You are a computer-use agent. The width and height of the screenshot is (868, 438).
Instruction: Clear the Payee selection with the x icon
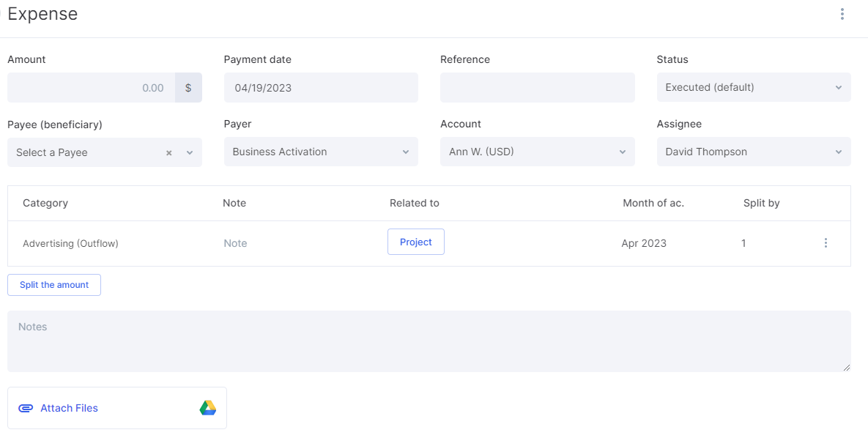click(x=168, y=153)
